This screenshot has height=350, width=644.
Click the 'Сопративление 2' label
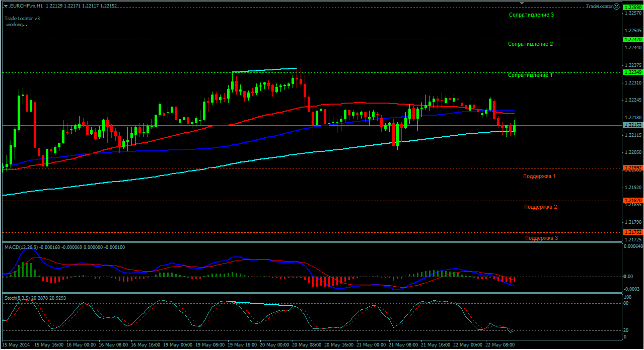pyautogui.click(x=530, y=44)
